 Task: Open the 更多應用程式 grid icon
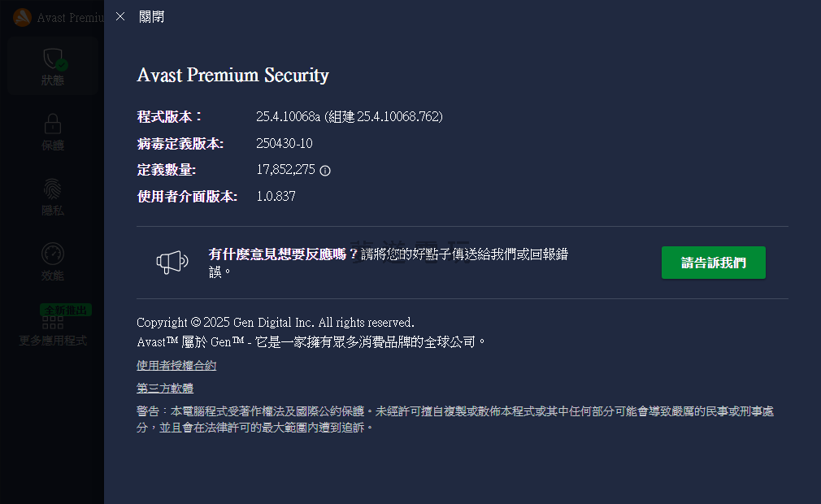coord(53,324)
